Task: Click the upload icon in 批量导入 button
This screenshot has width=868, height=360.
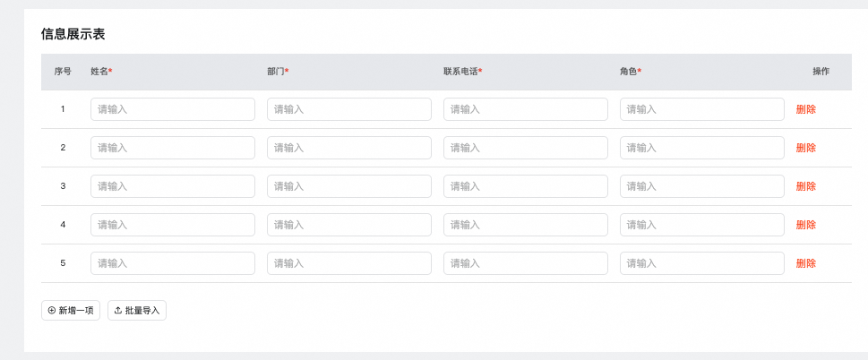Action: coord(117,311)
